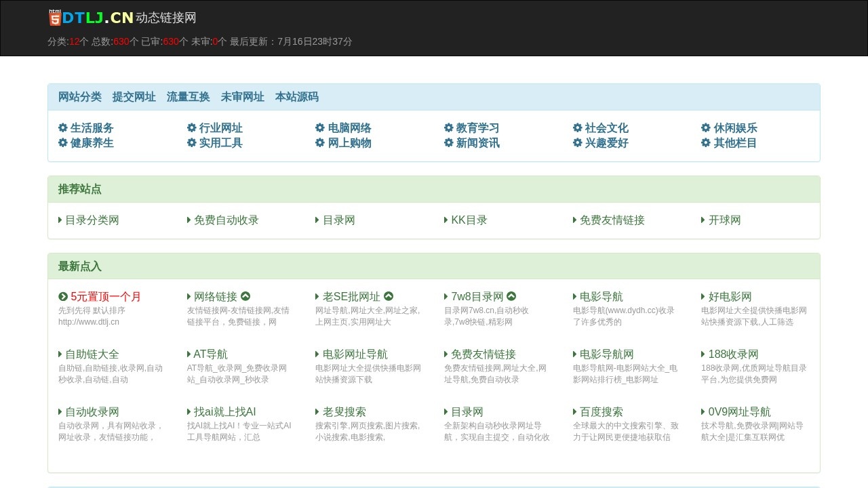The height and width of the screenshot is (488, 868).
Task: Click the http://www.dtlj.cn URL text
Action: (89, 322)
